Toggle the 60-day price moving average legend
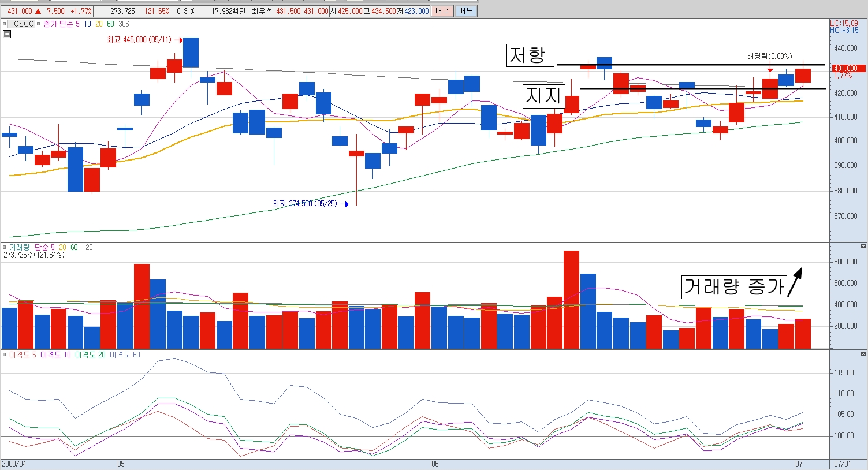Viewport: 868px width, 470px height. click(x=110, y=24)
